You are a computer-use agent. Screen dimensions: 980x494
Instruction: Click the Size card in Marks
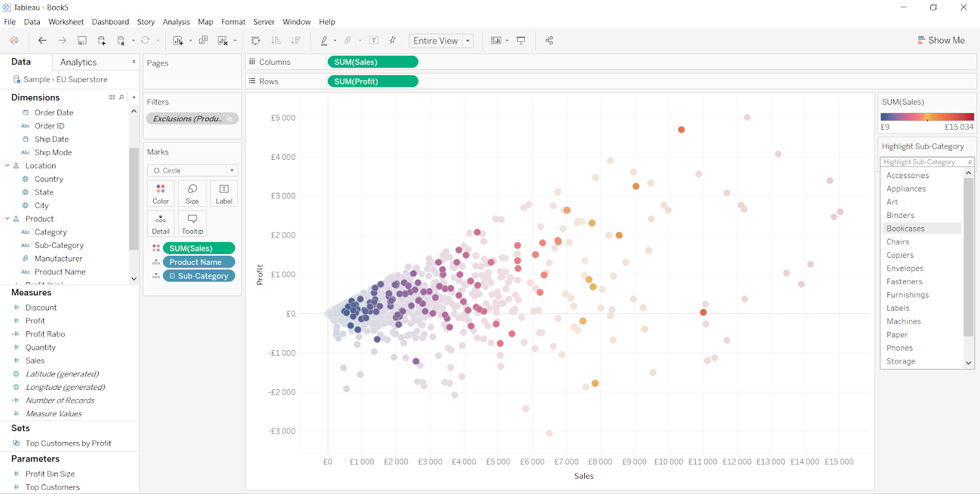(x=192, y=193)
